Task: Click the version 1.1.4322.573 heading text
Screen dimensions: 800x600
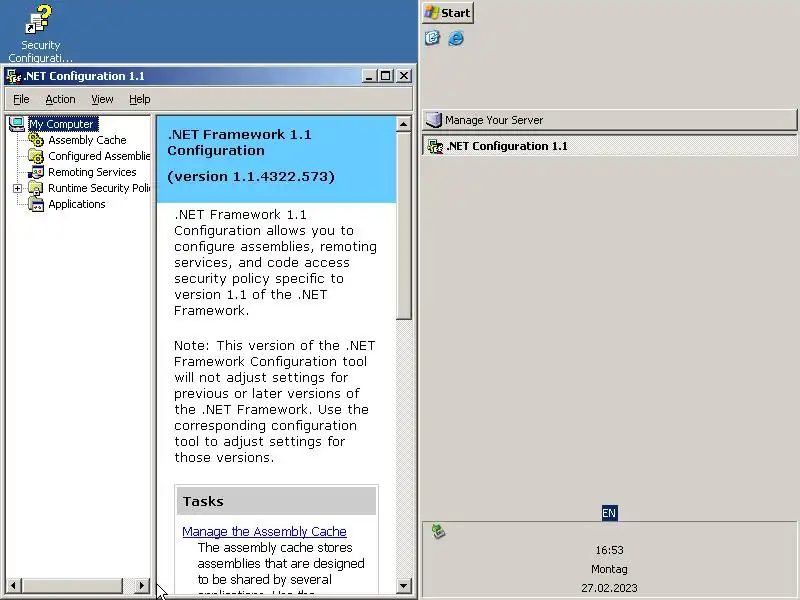Action: point(251,177)
